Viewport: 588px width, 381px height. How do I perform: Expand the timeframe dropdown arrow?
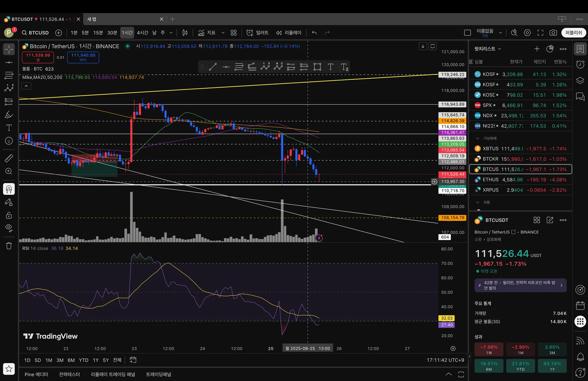pos(171,33)
